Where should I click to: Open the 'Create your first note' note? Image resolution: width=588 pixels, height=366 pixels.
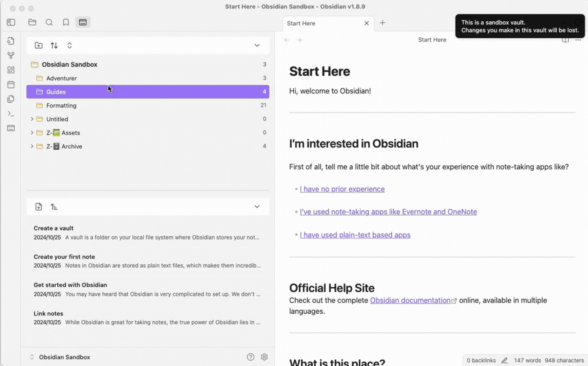[x=148, y=261]
